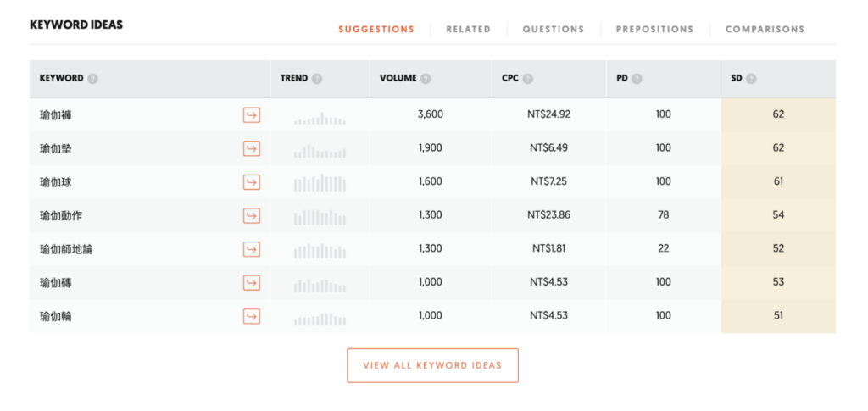
Task: Click help icon beside SD header
Action: [x=751, y=79]
